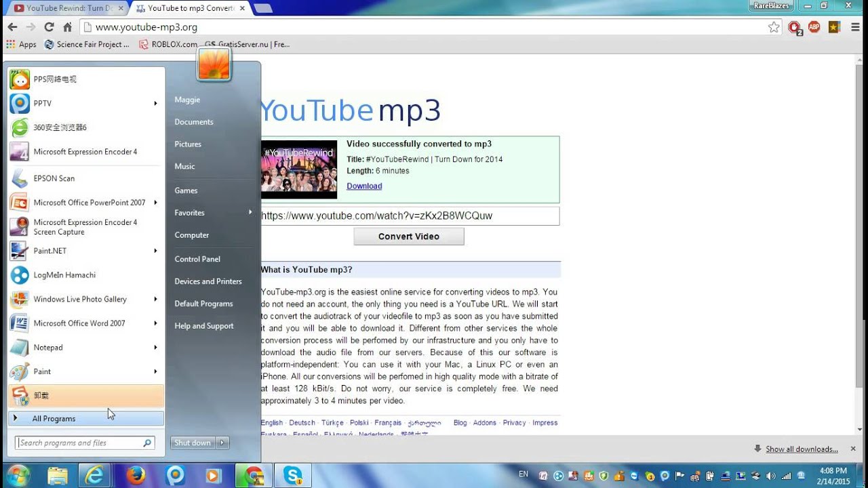This screenshot has width=868, height=488.
Task: Switch to Deutsch language link
Action: click(x=302, y=423)
